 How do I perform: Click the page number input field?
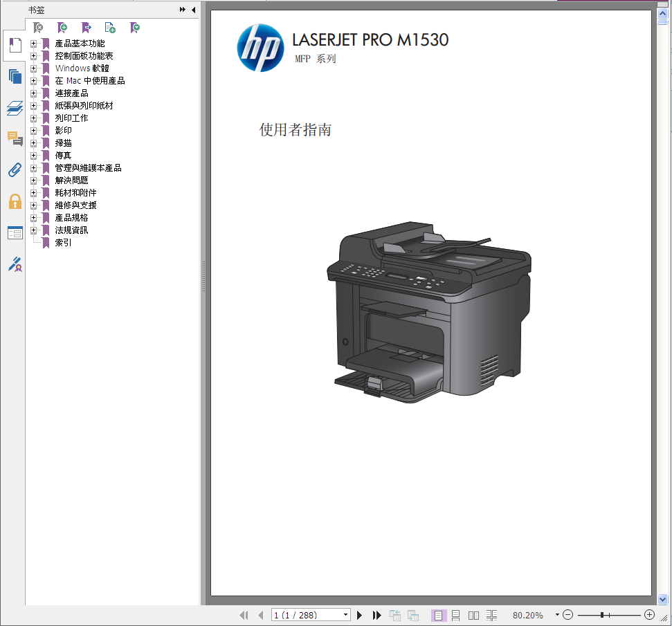[307, 616]
